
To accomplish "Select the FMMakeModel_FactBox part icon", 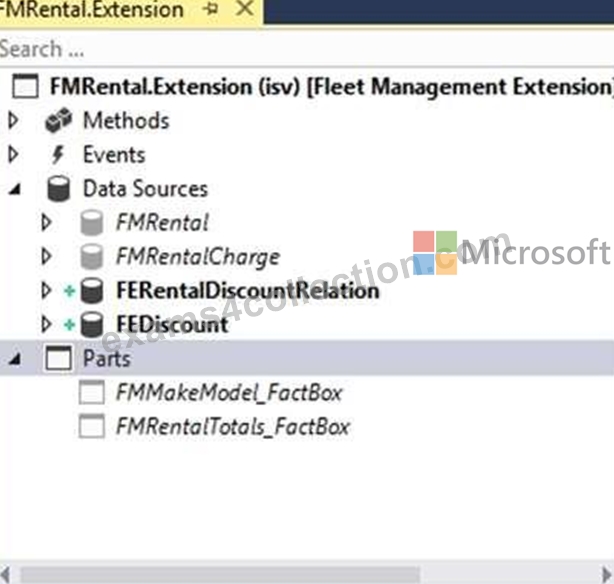I will (92, 392).
